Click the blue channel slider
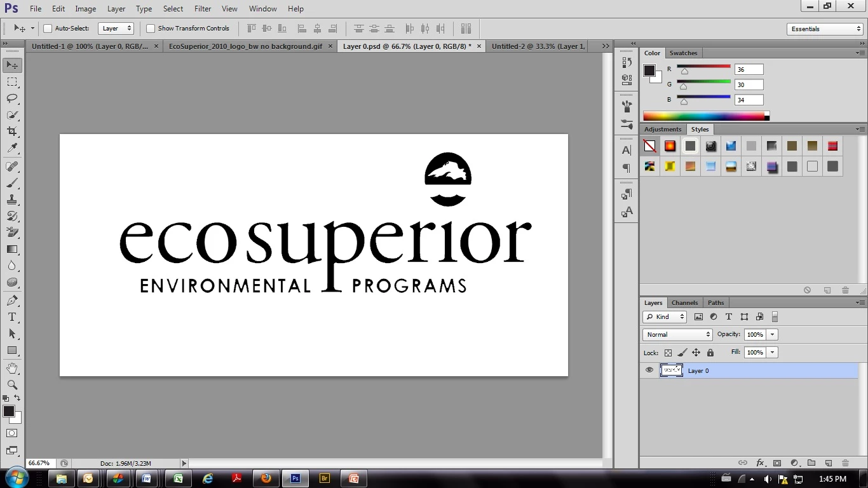Image resolution: width=868 pixels, height=488 pixels. click(703, 98)
